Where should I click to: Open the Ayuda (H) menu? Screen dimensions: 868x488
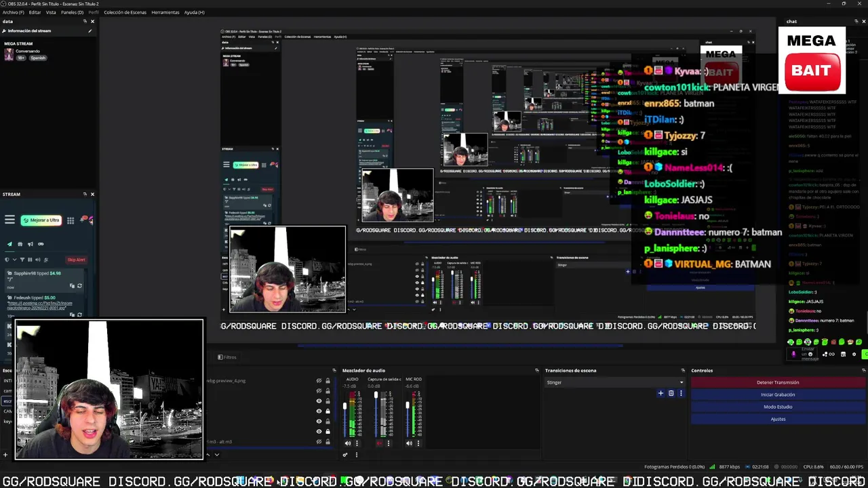tap(195, 12)
